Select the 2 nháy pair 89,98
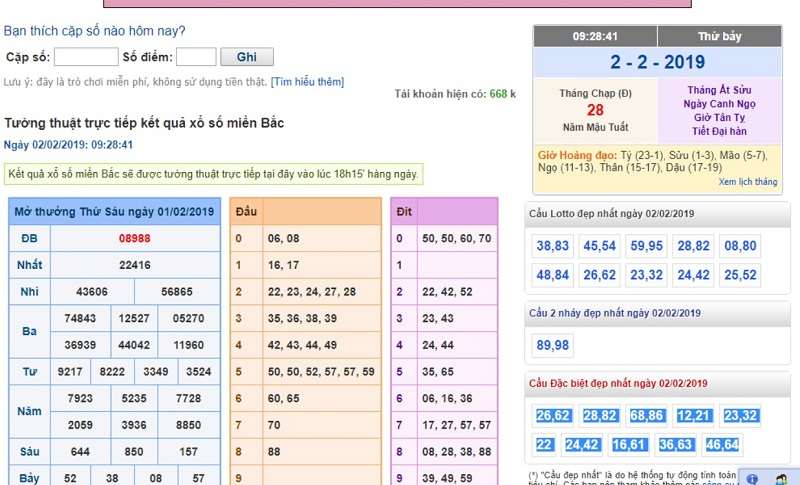The width and height of the screenshot is (800, 485). [553, 345]
